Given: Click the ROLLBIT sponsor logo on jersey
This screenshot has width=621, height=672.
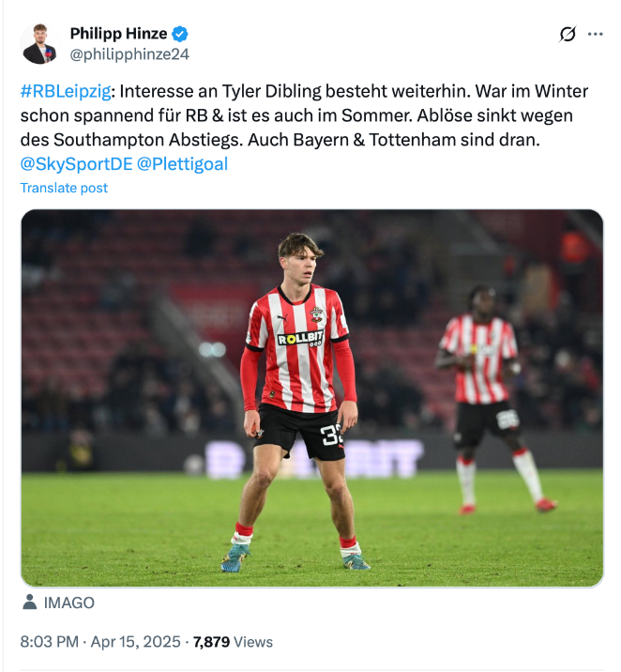Looking at the screenshot, I should click(x=300, y=338).
